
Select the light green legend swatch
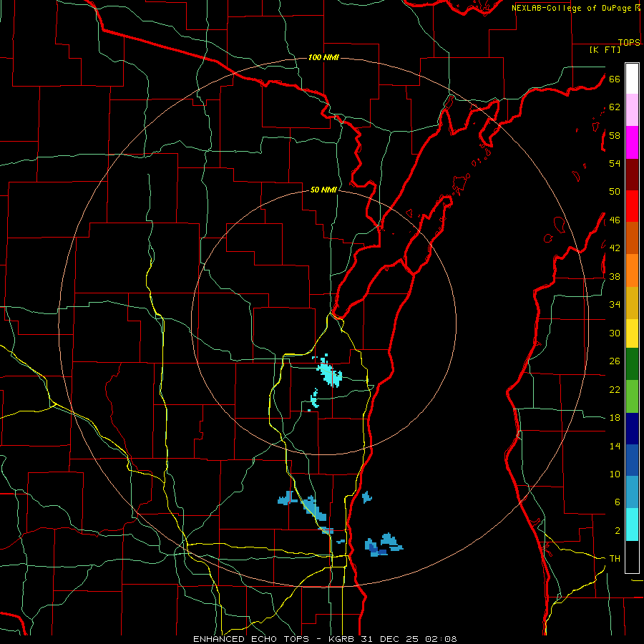(632, 396)
